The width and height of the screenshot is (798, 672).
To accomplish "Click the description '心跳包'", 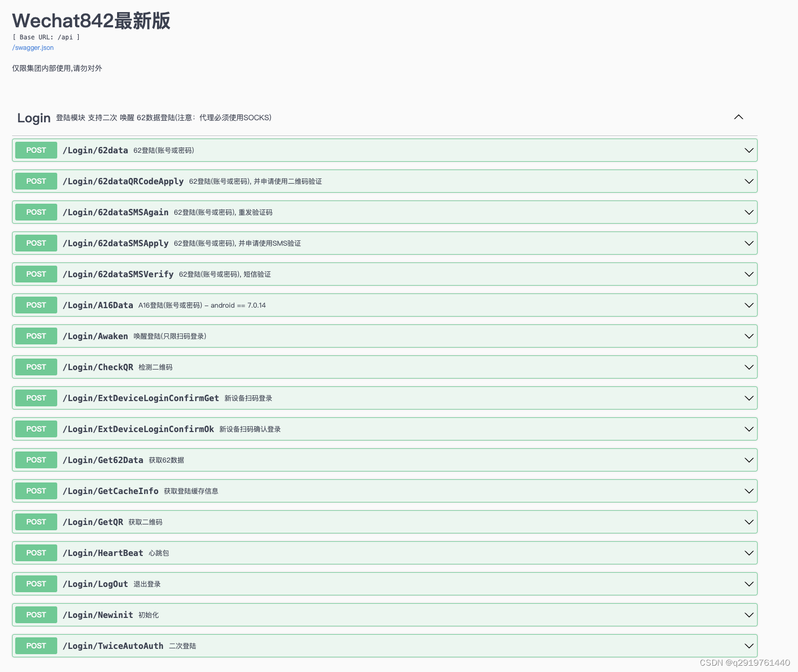I will coord(159,553).
